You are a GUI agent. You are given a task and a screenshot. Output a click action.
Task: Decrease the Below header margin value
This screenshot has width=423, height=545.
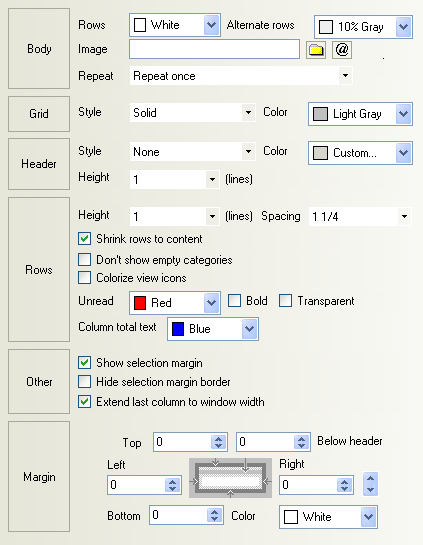coord(301,446)
